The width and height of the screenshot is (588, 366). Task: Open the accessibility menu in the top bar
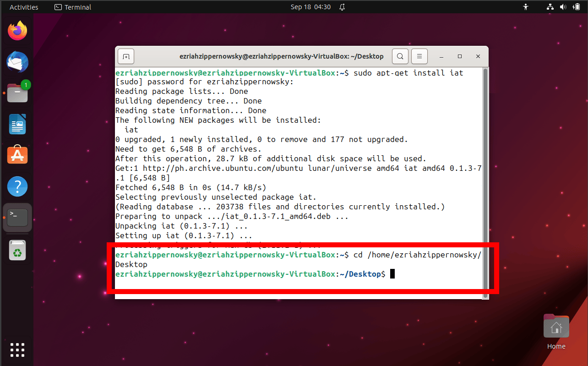526,7
